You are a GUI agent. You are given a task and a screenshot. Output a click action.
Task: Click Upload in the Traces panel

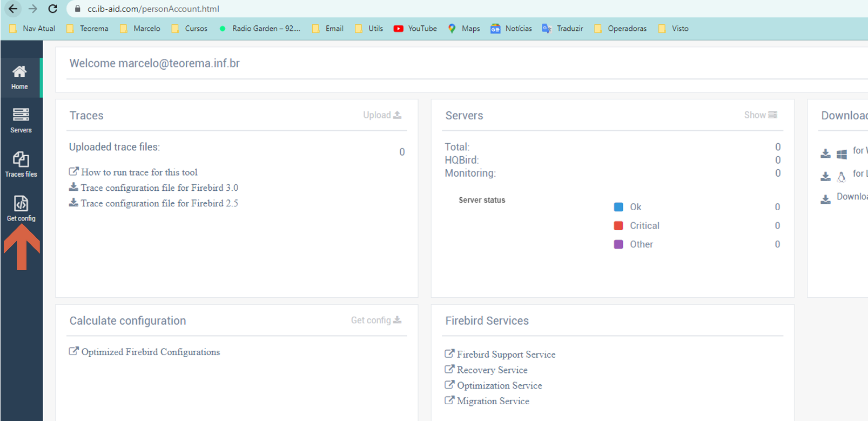(x=382, y=115)
